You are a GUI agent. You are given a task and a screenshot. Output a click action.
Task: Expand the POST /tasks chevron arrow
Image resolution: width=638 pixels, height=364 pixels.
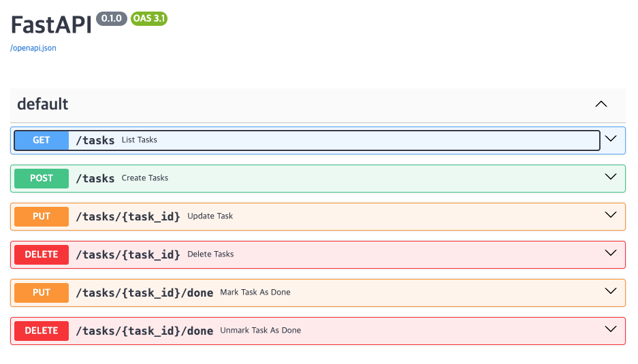point(611,177)
